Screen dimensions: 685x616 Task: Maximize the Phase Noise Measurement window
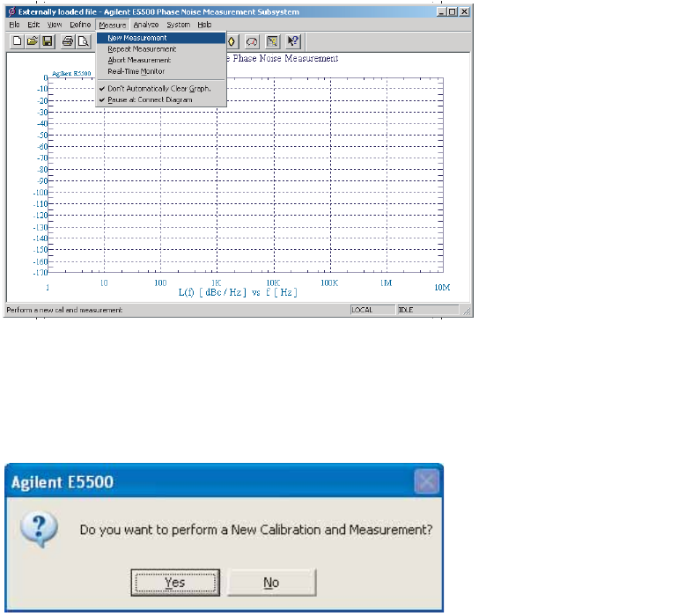(453, 11)
